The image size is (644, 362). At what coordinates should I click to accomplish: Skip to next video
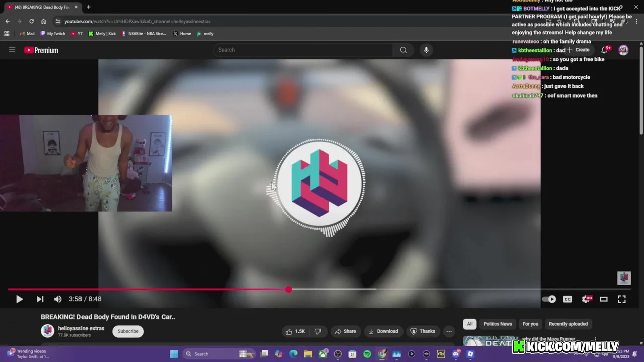tap(40, 299)
